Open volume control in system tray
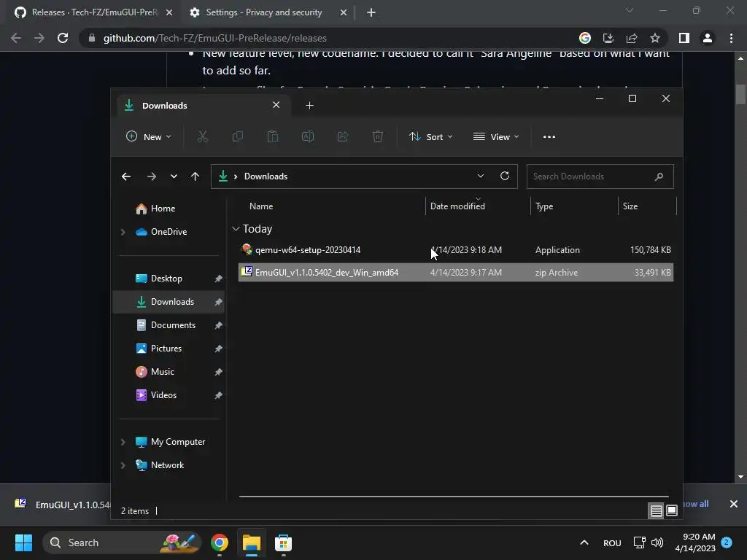The width and height of the screenshot is (747, 560). (x=657, y=542)
